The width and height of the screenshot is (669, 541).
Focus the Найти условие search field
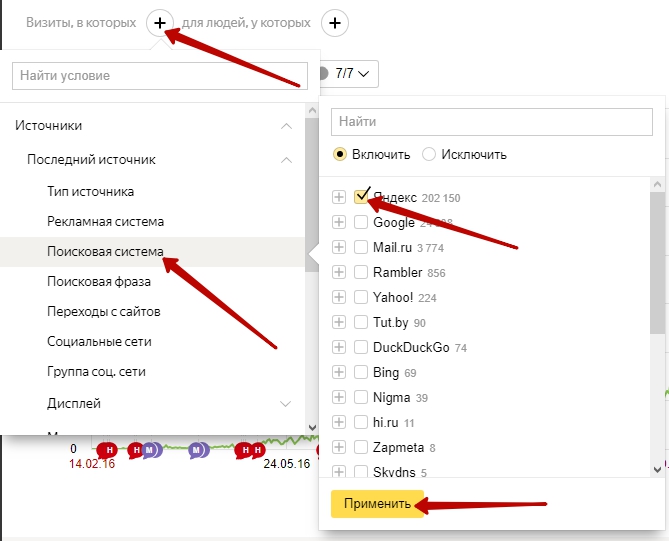[x=160, y=76]
